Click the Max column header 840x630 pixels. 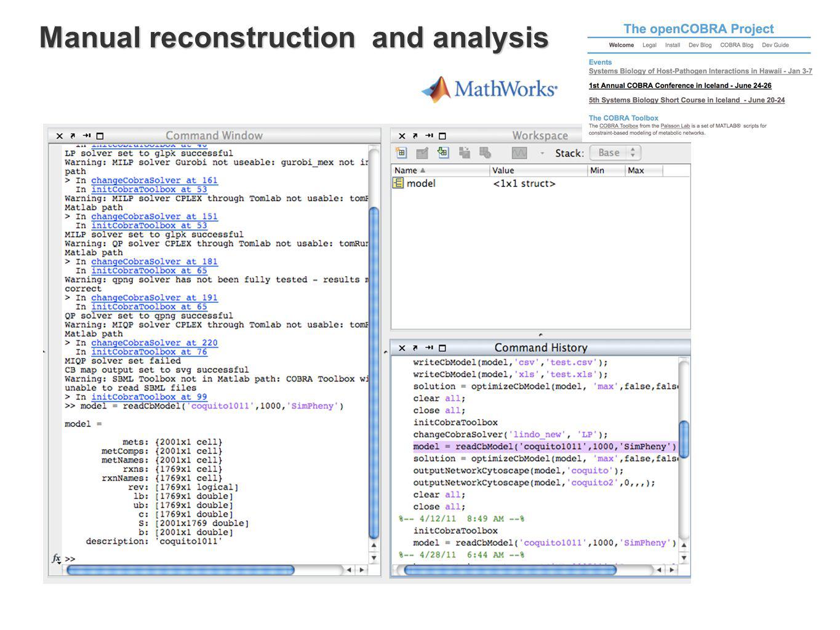pyautogui.click(x=644, y=170)
